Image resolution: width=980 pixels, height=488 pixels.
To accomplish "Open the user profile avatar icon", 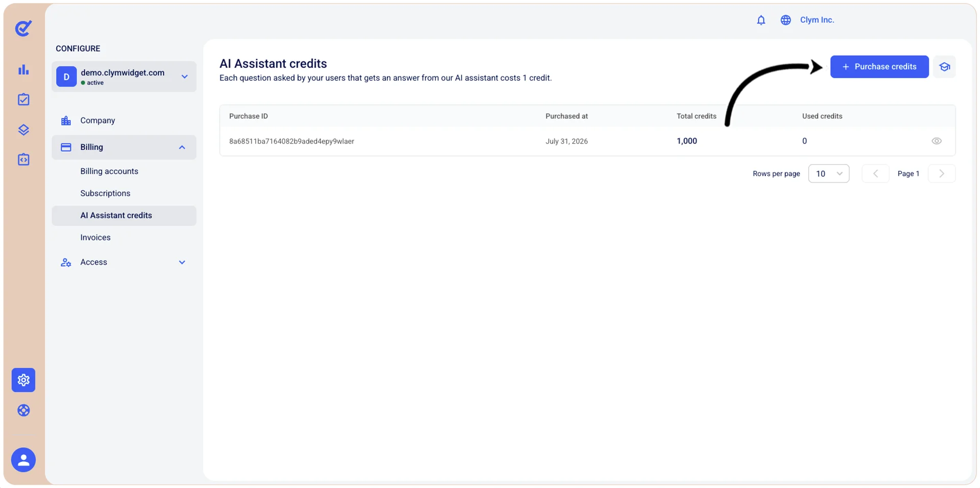I will (24, 460).
